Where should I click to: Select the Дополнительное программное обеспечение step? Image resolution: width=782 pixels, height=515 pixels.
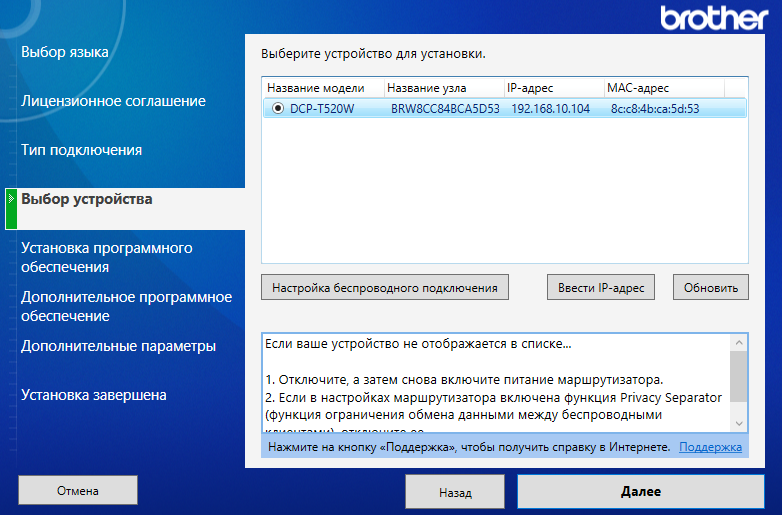click(x=127, y=306)
